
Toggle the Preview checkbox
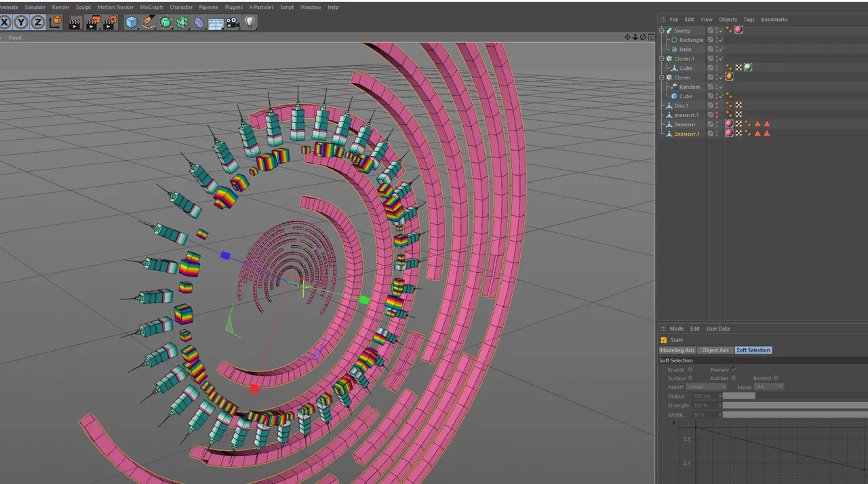click(x=734, y=370)
